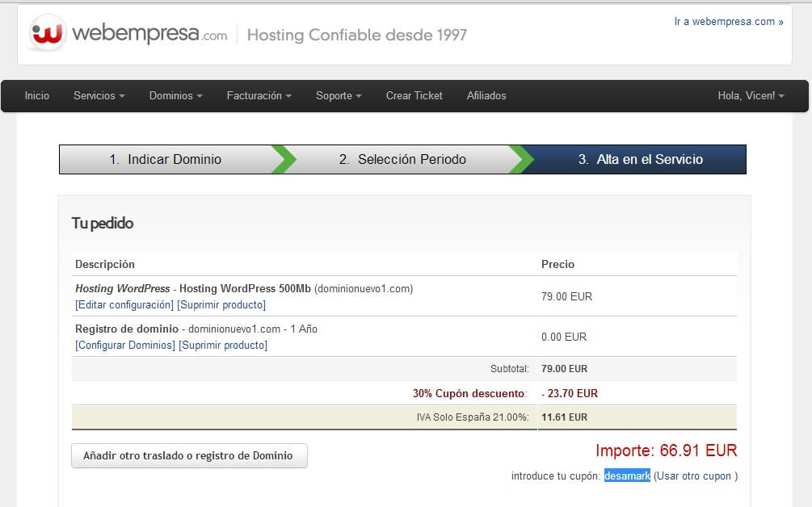Screen dimensions: 812x507
Task: Click the Descripción column header
Action: [x=105, y=264]
